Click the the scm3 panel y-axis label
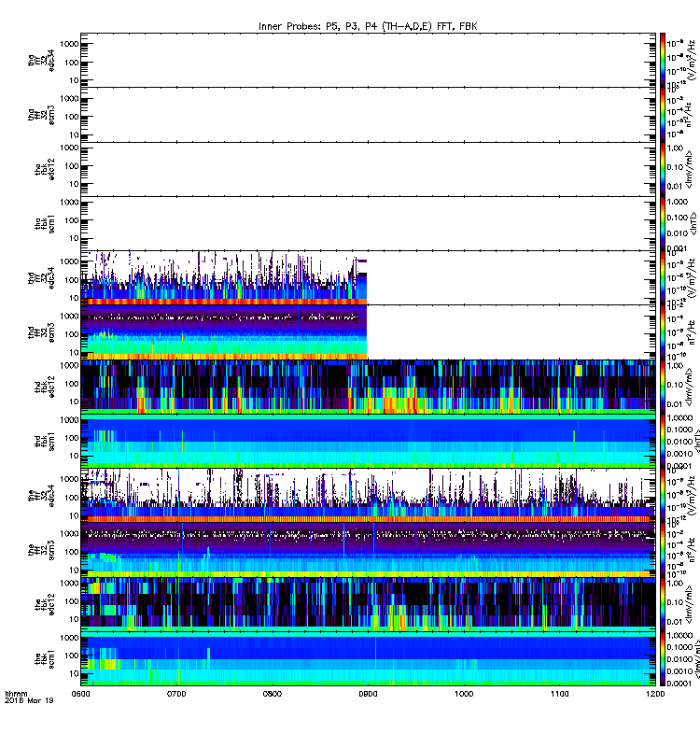Image resolution: width=700 pixels, height=747 pixels. (41, 549)
